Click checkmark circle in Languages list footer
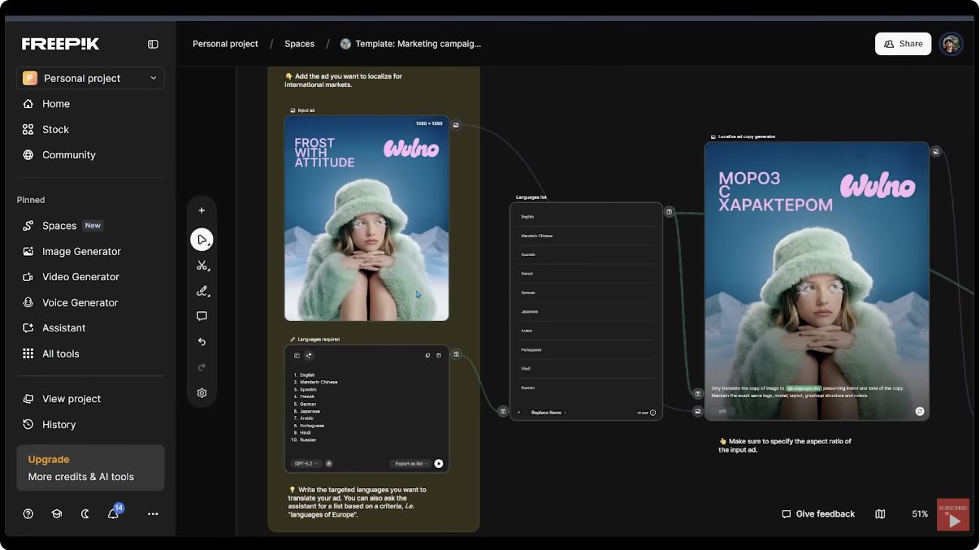This screenshot has height=550, width=980. coord(653,413)
